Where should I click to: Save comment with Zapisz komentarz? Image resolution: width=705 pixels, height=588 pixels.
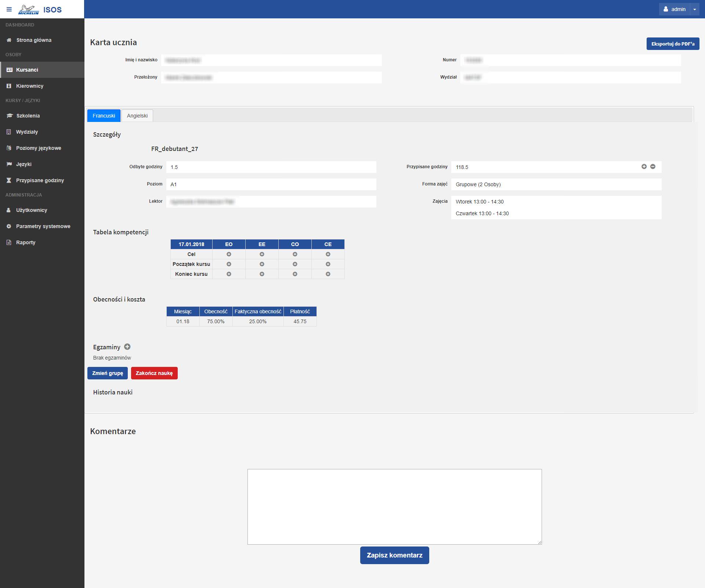[x=394, y=555]
